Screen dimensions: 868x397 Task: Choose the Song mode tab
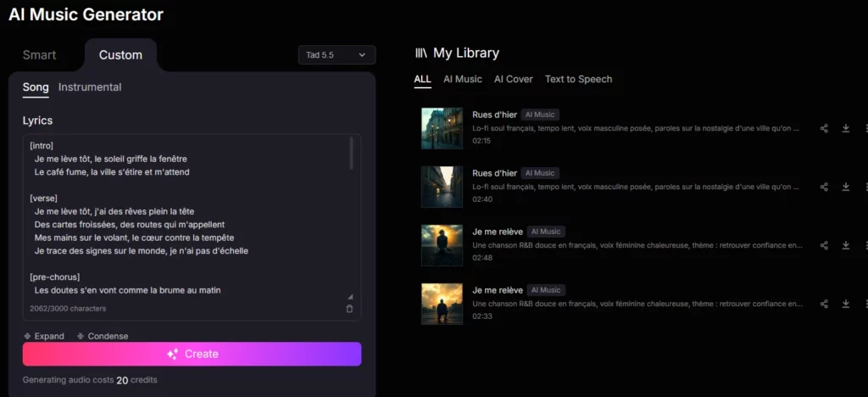(x=36, y=87)
